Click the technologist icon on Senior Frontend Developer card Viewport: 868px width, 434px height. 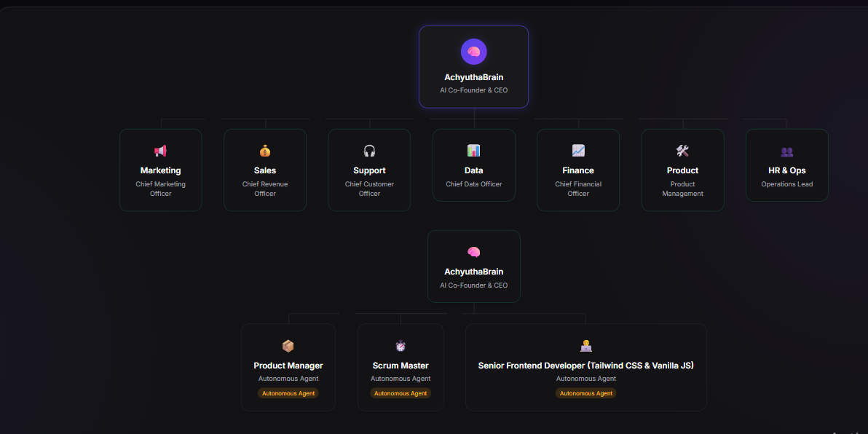[585, 345]
